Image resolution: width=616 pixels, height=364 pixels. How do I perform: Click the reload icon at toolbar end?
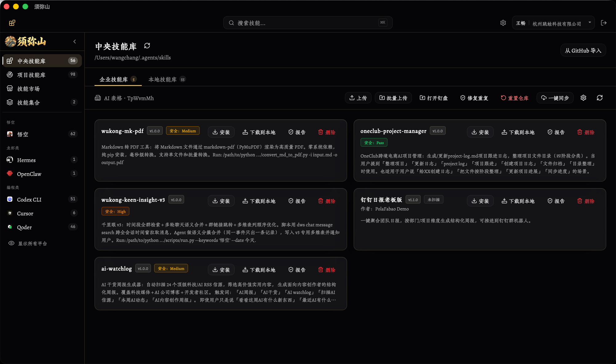600,98
